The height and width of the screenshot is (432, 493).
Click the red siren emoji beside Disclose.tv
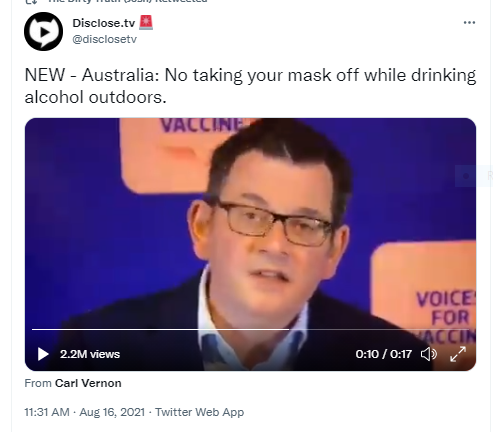tap(146, 22)
